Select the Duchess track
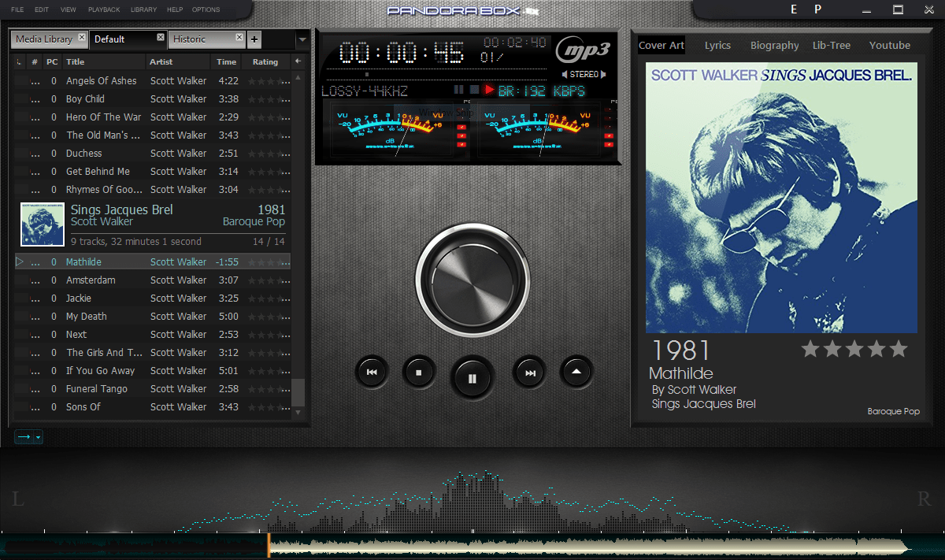The image size is (945, 560). pos(153,154)
